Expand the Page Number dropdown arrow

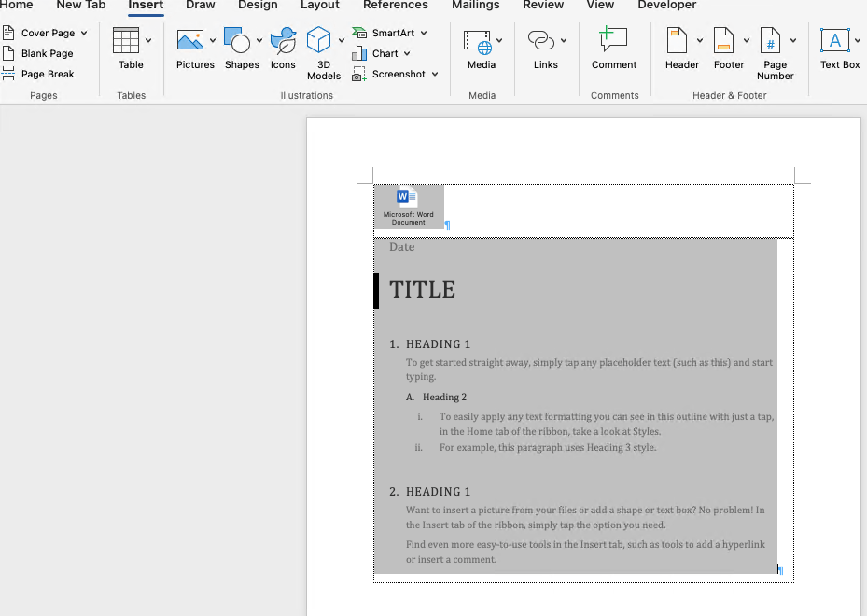(x=793, y=40)
